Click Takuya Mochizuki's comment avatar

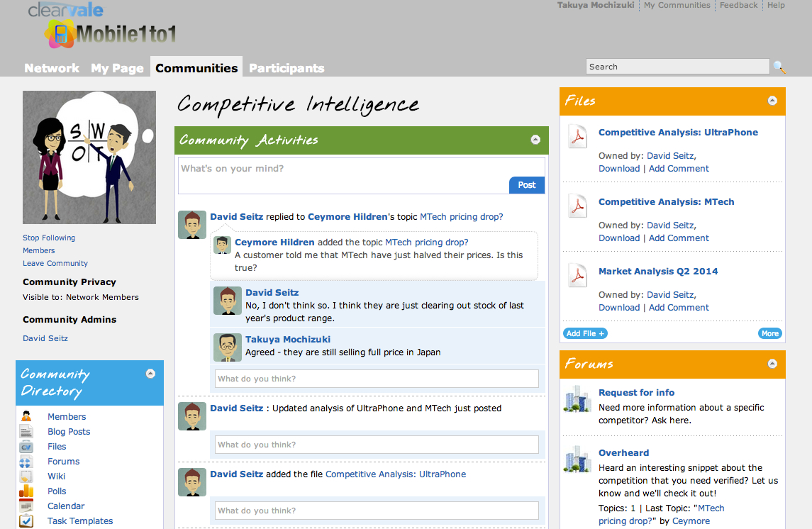228,347
